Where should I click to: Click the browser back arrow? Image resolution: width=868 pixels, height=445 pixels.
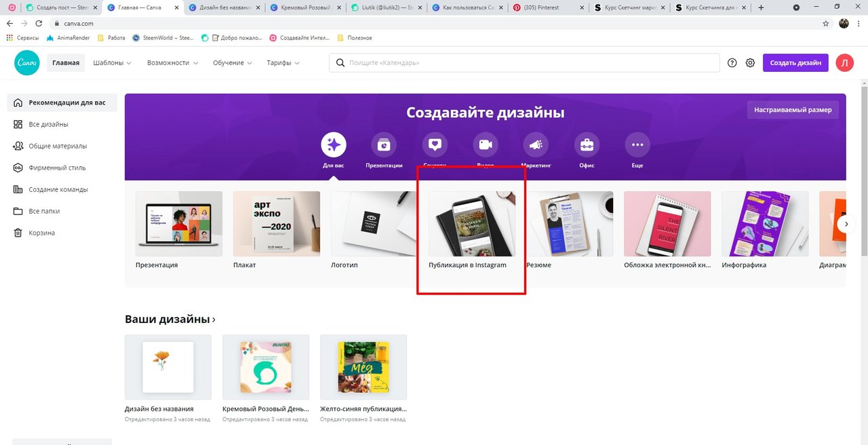(x=9, y=23)
